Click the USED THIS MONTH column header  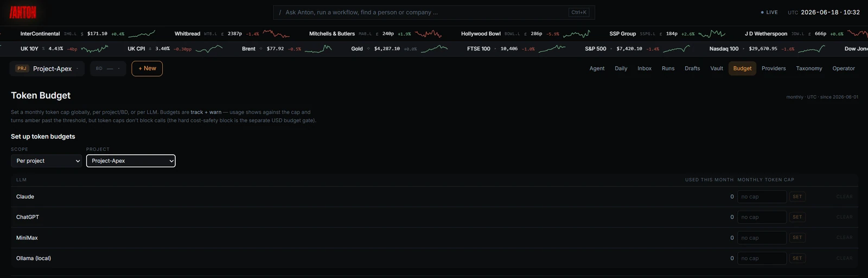(x=709, y=180)
